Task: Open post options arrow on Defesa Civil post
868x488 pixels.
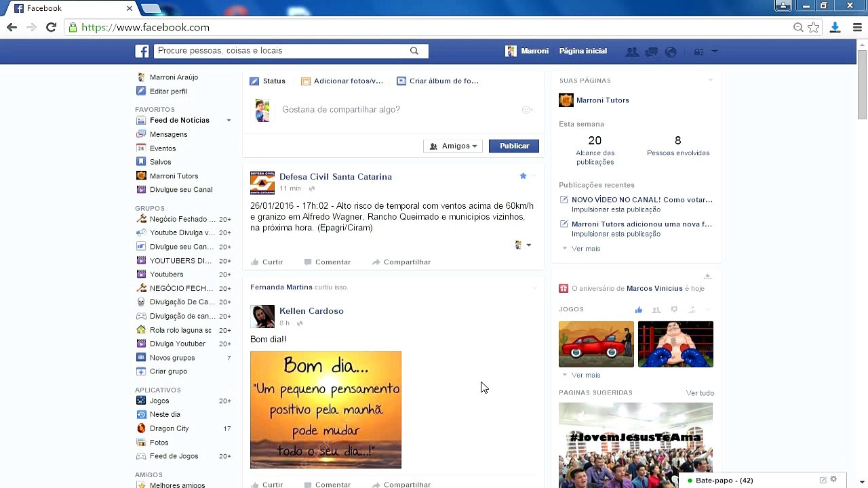Action: 534,176
